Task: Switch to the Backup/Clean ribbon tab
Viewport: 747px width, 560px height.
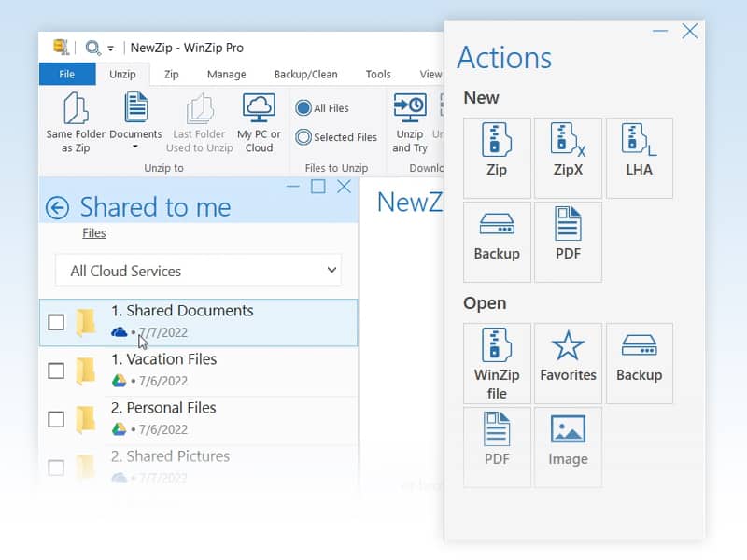Action: 306,74
